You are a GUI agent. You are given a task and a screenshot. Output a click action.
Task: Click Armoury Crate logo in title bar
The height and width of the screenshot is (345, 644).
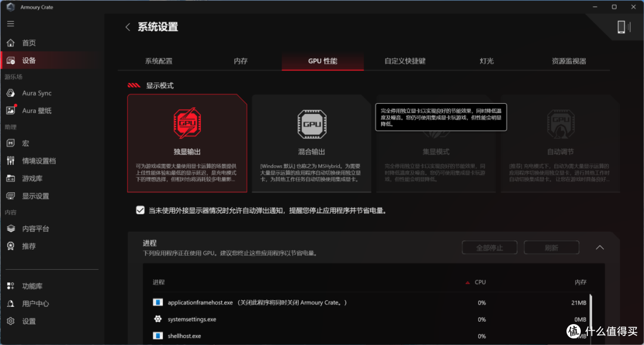pyautogui.click(x=11, y=7)
